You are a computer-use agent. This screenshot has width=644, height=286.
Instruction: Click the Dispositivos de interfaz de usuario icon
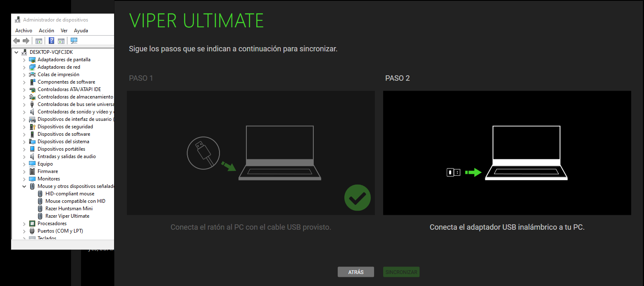pos(32,119)
